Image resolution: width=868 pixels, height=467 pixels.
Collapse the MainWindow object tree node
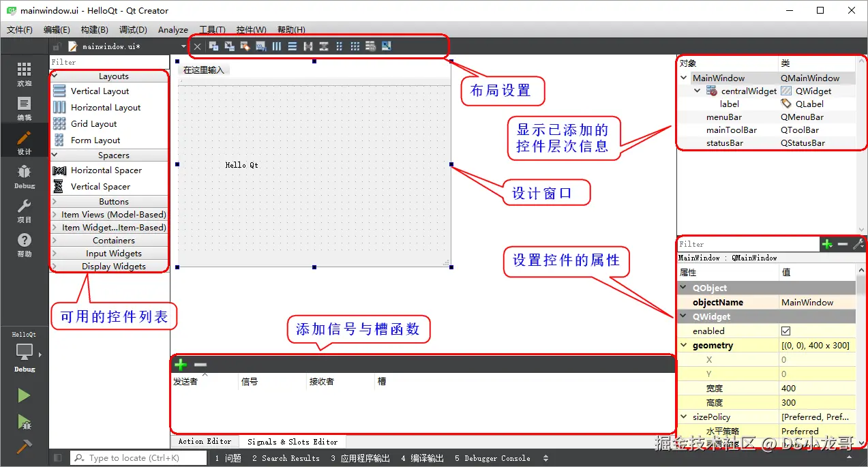pyautogui.click(x=684, y=78)
